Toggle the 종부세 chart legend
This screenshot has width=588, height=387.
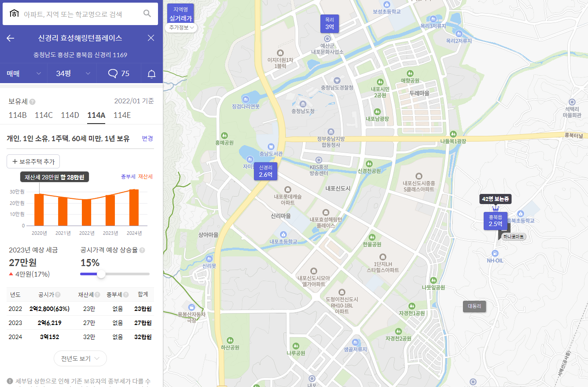128,177
